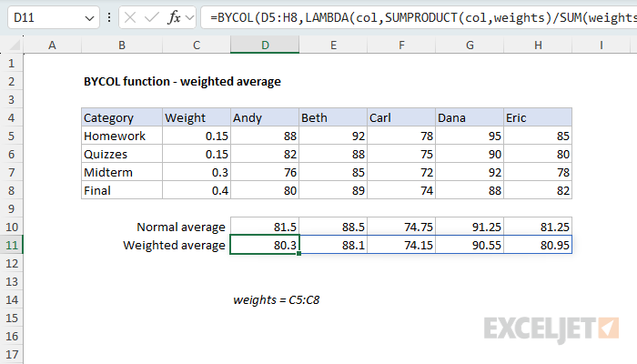Click the 'Weighted average' label cell

(x=175, y=246)
